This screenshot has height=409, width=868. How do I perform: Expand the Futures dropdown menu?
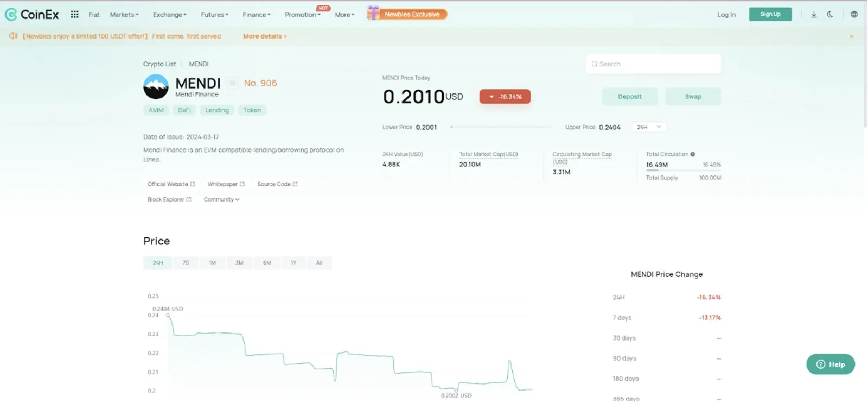point(215,15)
